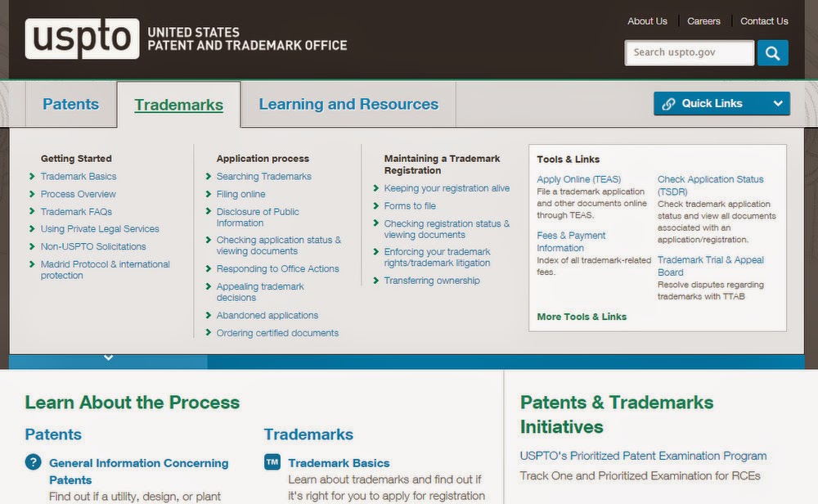Open the Abandoned applications link

pos(267,315)
